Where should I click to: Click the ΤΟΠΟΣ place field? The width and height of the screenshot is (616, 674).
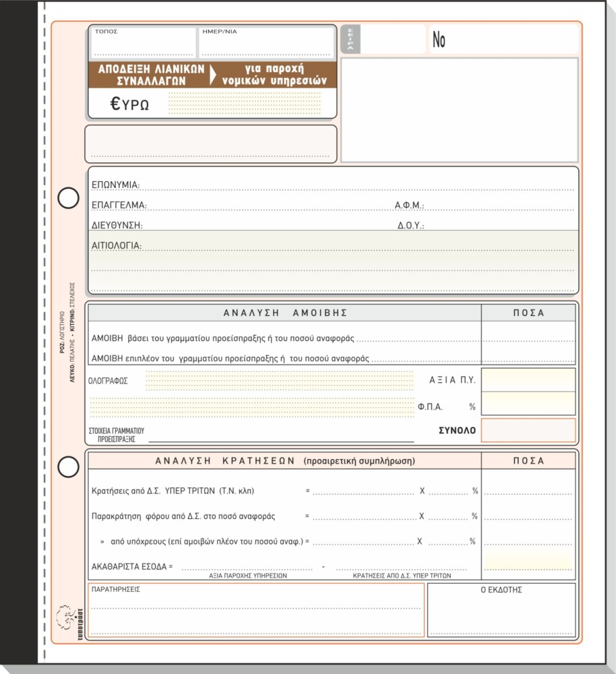coord(143,42)
